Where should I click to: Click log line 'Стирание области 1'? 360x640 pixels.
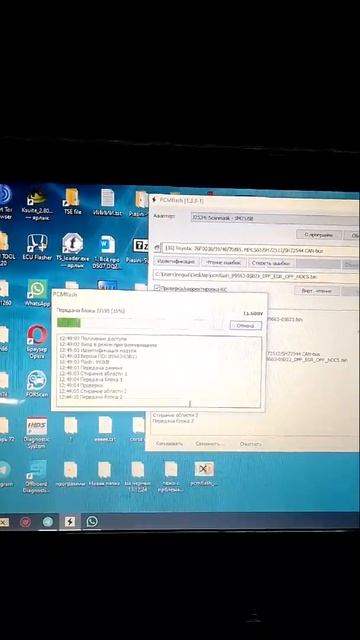coord(93,373)
